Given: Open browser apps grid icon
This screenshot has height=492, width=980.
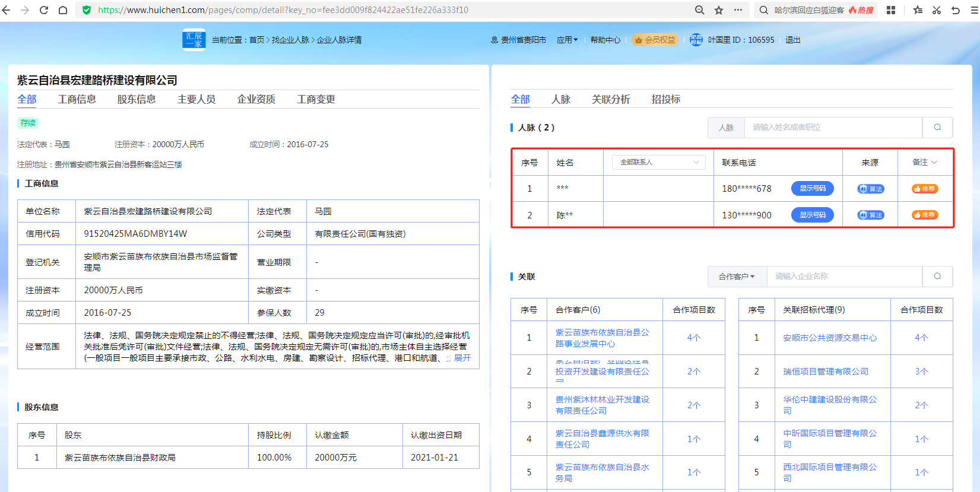Looking at the screenshot, I should (x=891, y=10).
